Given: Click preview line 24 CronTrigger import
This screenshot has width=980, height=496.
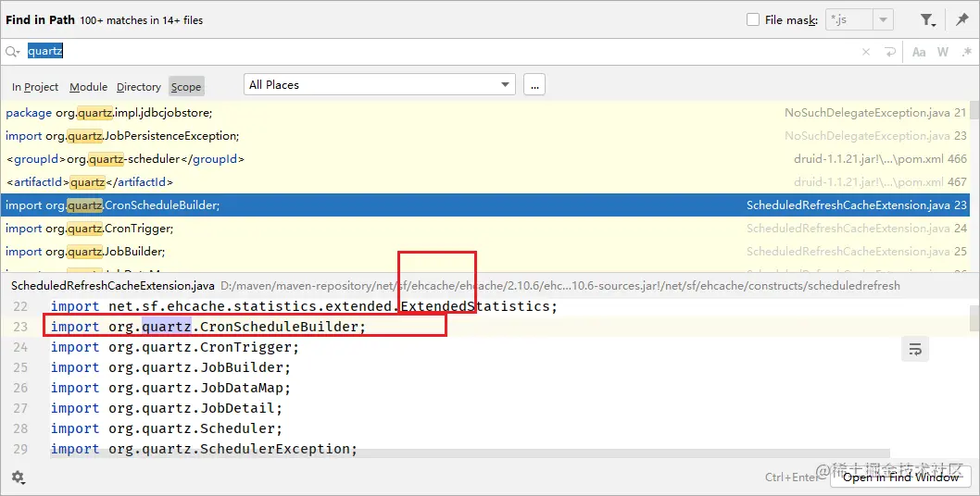Looking at the screenshot, I should click(175, 347).
